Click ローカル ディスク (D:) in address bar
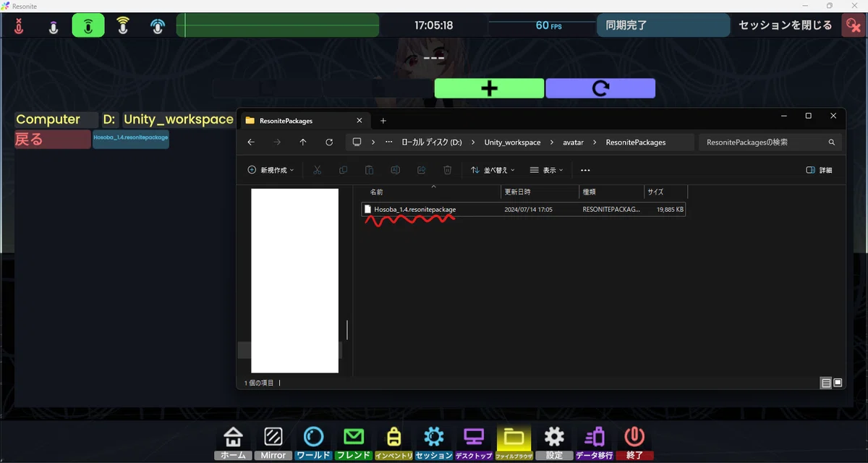The height and width of the screenshot is (463, 868). (432, 143)
